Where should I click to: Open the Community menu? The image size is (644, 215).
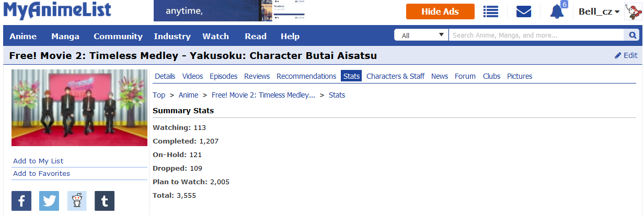tap(118, 36)
